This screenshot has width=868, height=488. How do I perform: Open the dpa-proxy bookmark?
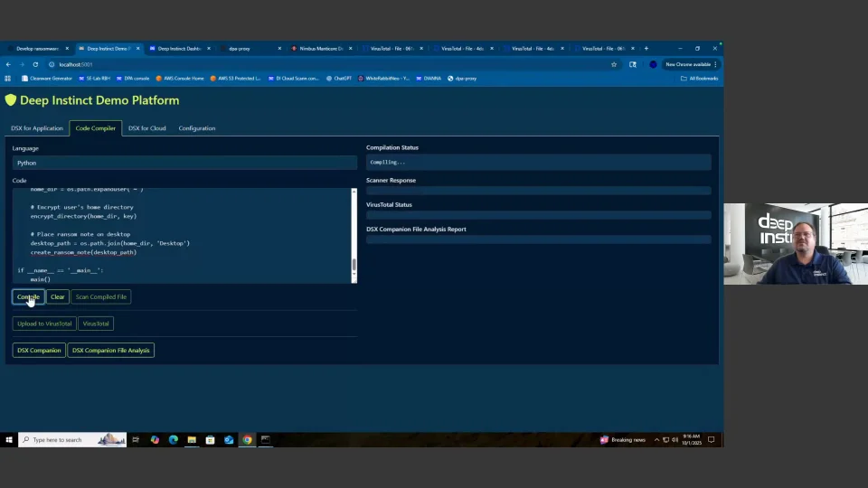(x=462, y=79)
